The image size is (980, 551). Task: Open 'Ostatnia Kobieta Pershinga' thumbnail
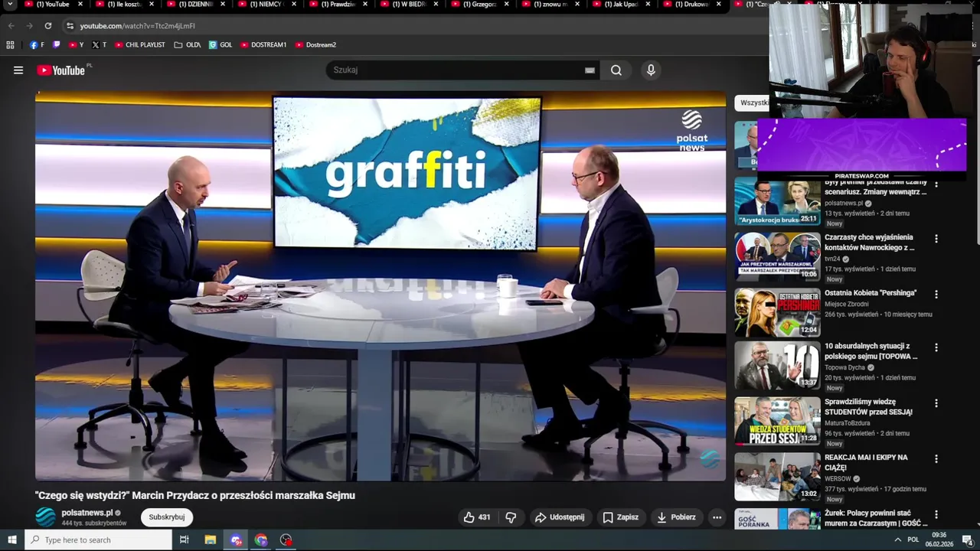(x=777, y=312)
